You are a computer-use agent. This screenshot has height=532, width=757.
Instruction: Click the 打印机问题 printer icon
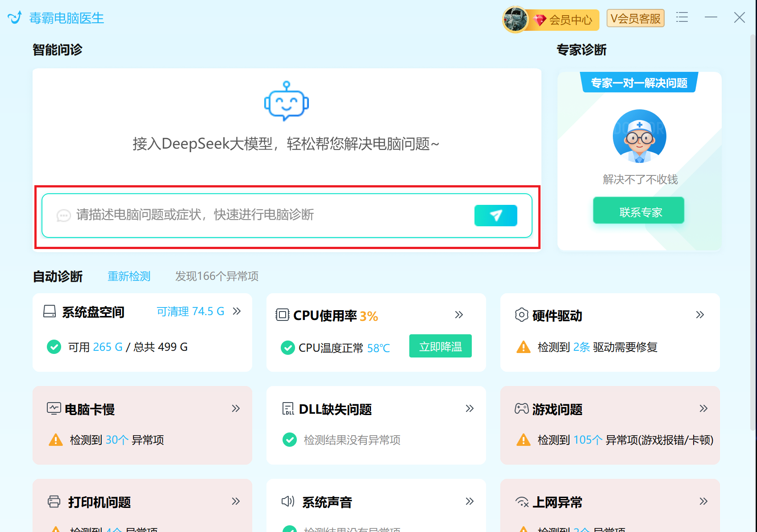tap(54, 501)
